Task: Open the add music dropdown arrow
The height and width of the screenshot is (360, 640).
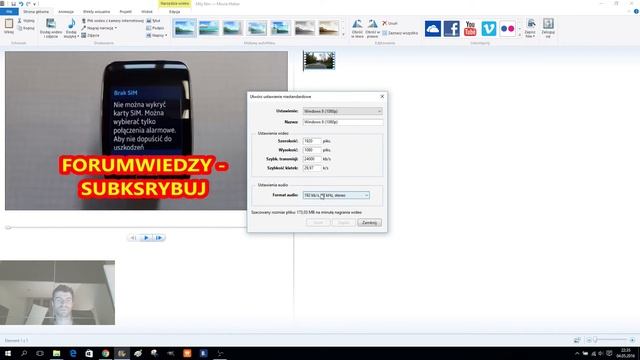Action: 77,37
